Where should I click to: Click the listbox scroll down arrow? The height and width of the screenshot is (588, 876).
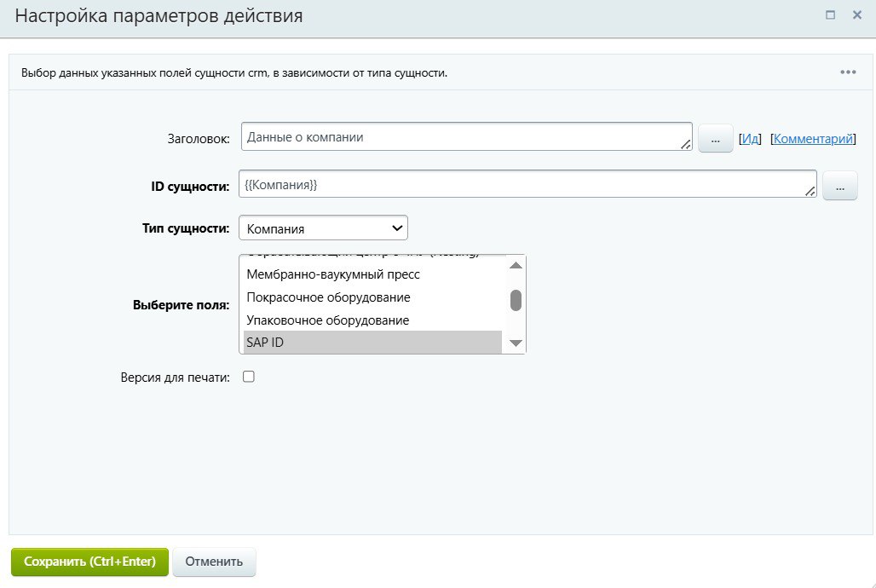point(516,343)
